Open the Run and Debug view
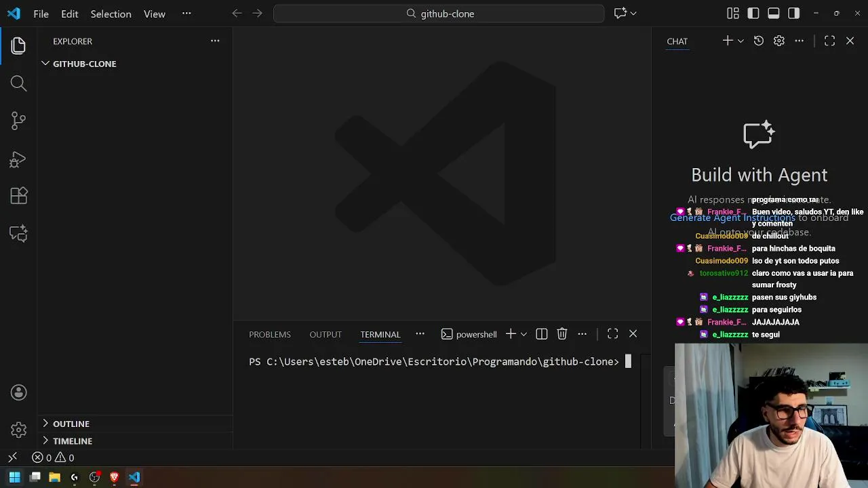This screenshot has height=488, width=868. click(18, 159)
